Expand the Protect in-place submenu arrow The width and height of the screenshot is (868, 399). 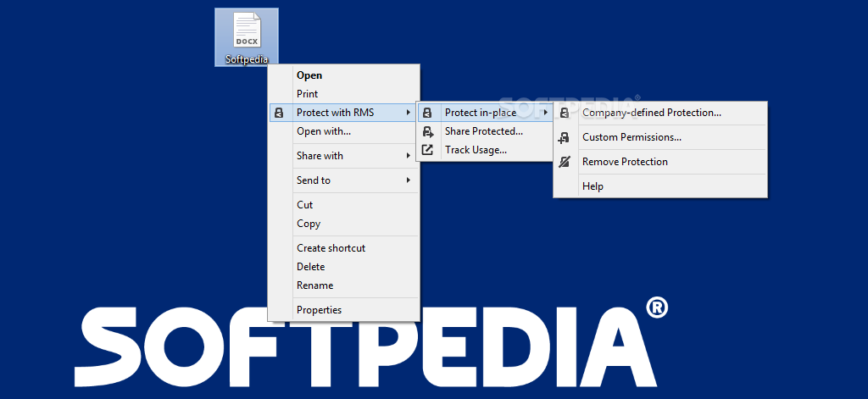tap(546, 113)
